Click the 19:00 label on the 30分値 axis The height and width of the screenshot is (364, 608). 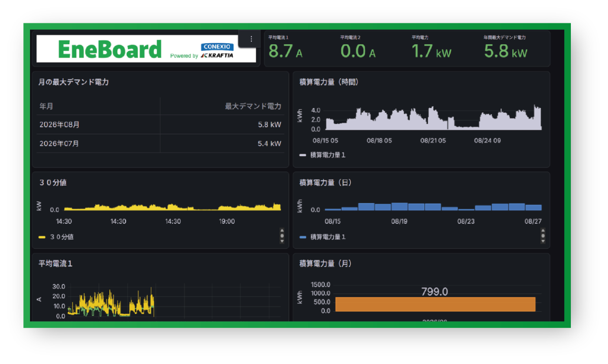(x=227, y=221)
